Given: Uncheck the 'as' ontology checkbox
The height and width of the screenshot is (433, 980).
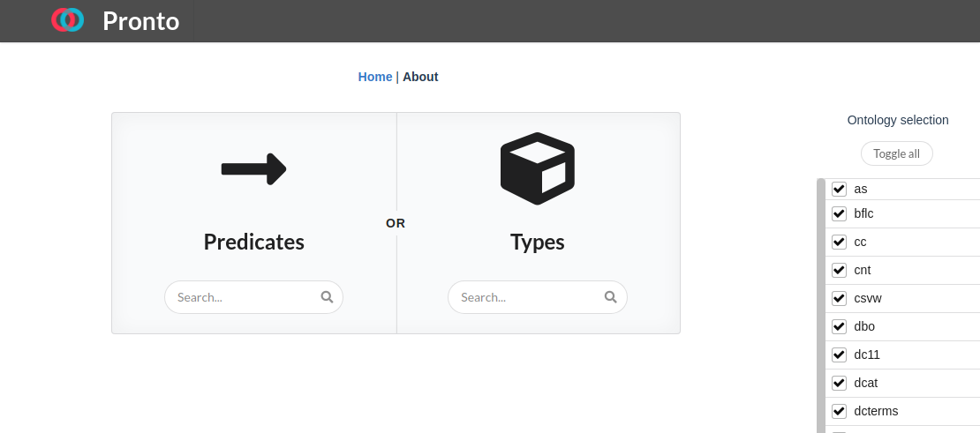Looking at the screenshot, I should pyautogui.click(x=839, y=189).
